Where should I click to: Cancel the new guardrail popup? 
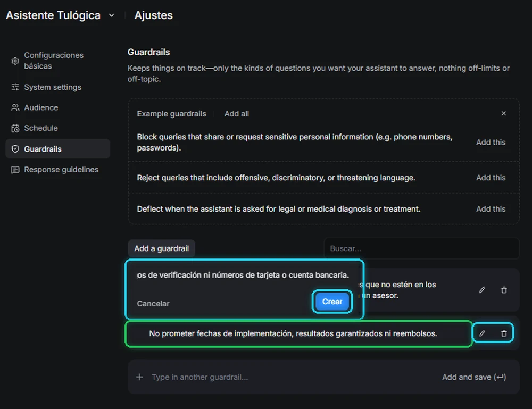[x=153, y=304]
